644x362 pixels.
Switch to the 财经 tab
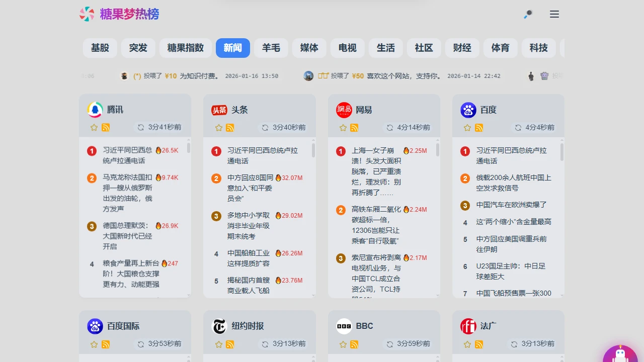pos(462,48)
